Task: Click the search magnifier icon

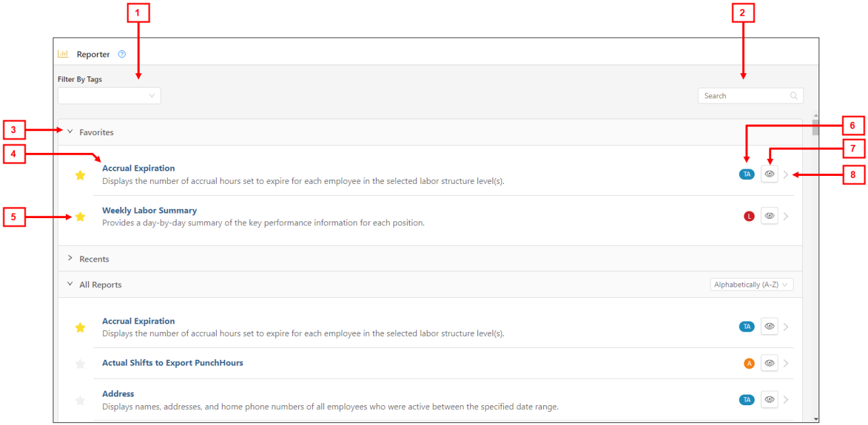Action: 794,96
